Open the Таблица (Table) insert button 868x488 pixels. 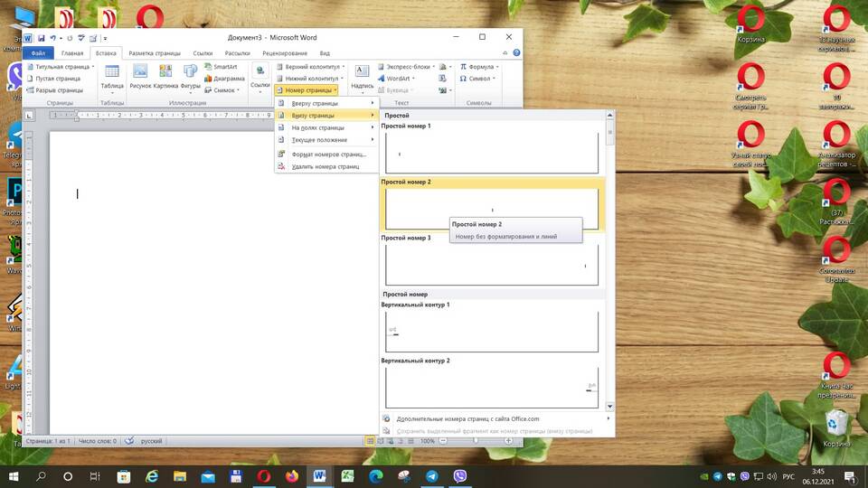112,77
